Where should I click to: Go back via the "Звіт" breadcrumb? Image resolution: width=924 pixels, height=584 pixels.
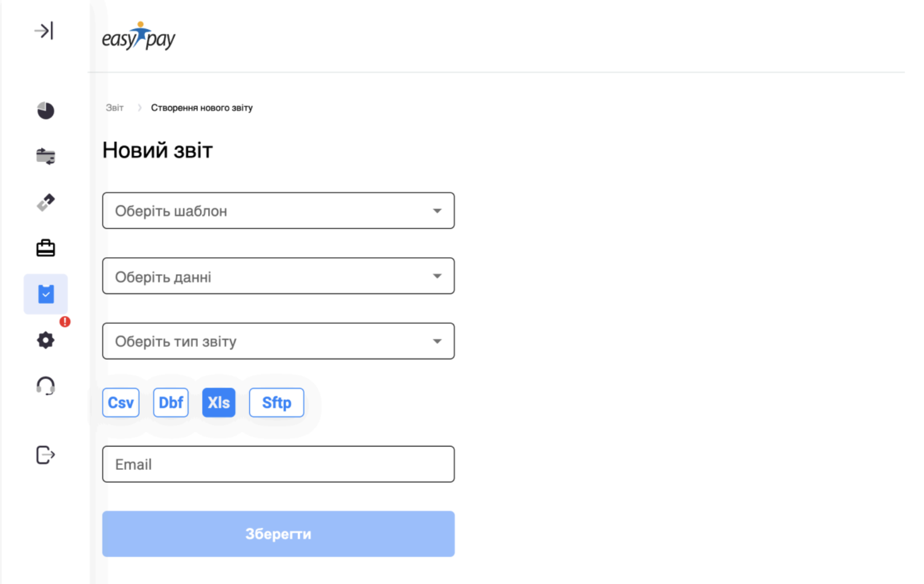[115, 108]
